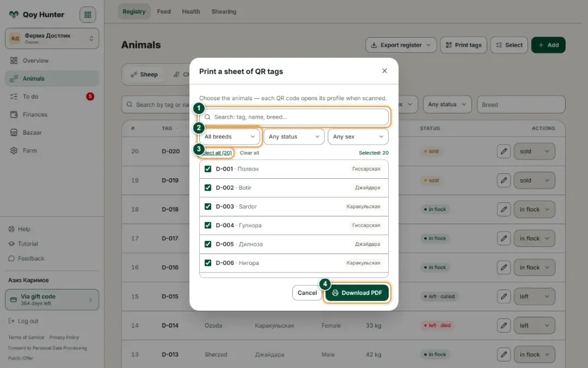Close the Print QR tags dialog
The height and width of the screenshot is (368, 588).
384,71
